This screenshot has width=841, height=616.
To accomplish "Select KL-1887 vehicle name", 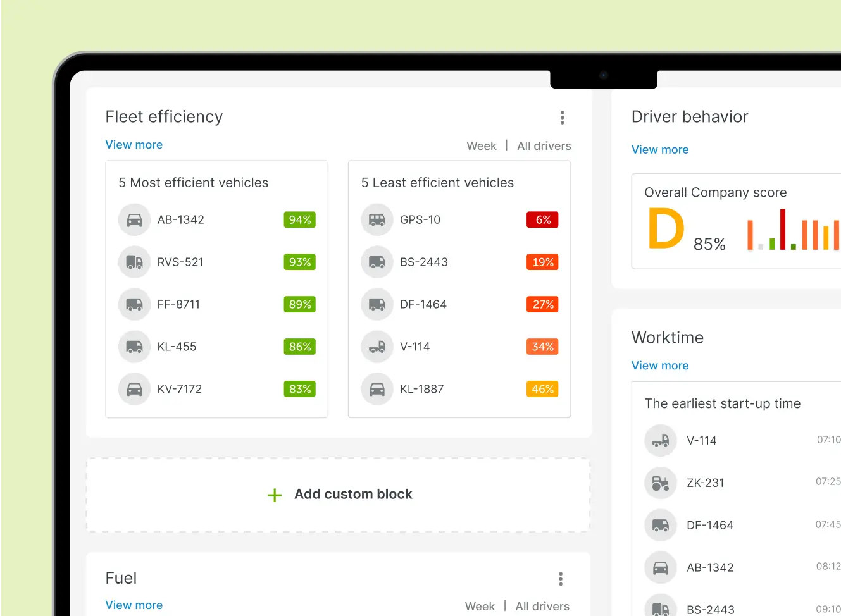I will (422, 390).
